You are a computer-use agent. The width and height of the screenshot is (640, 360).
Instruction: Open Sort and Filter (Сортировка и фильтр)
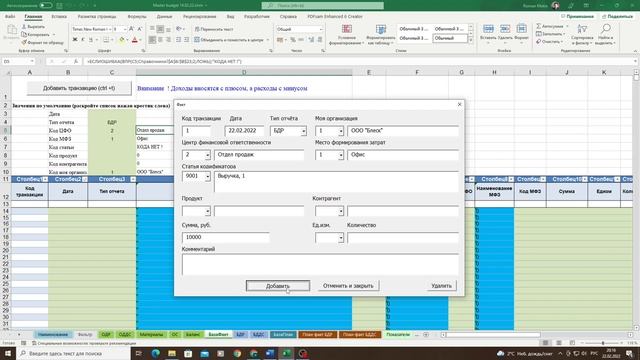pos(582,34)
